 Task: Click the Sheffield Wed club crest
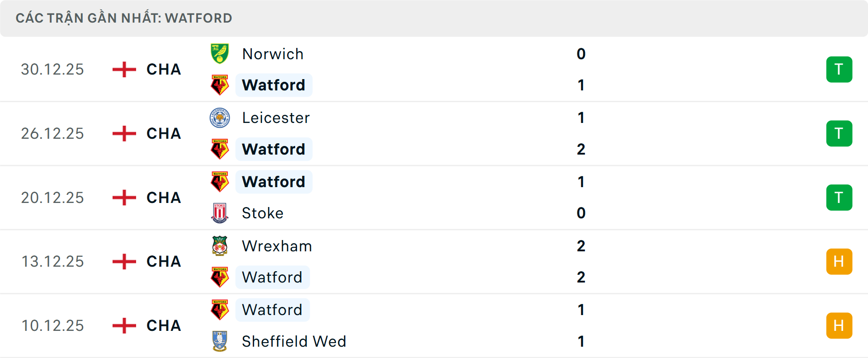(220, 342)
